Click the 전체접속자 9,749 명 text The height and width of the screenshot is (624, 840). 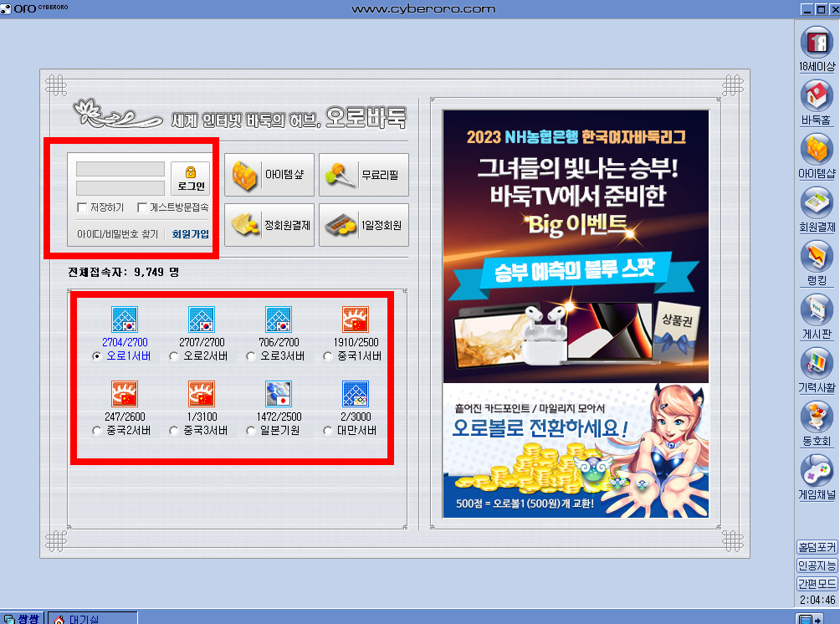(x=123, y=272)
